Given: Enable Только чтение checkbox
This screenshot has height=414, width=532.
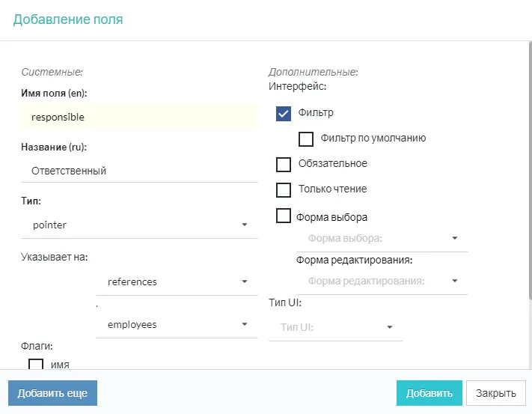Looking at the screenshot, I should click(x=284, y=189).
